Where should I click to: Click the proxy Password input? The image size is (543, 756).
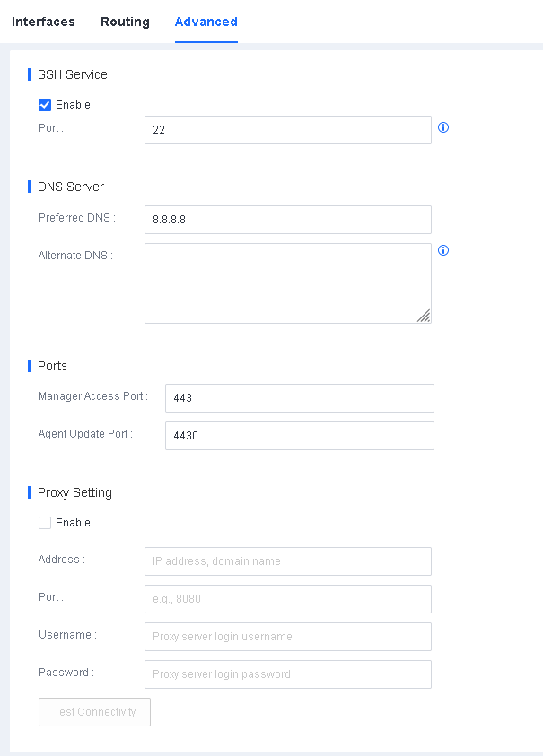click(x=287, y=674)
